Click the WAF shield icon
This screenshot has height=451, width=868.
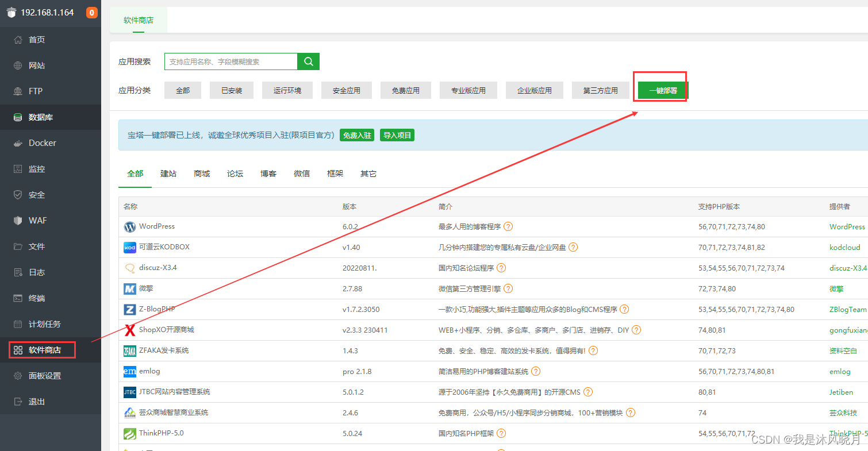(18, 221)
